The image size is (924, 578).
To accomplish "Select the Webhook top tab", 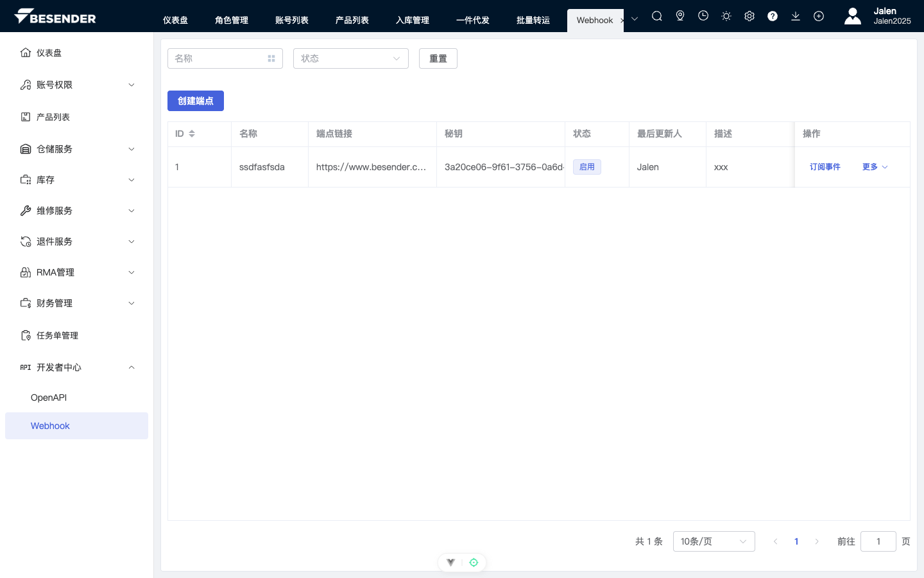I will 595,21.
